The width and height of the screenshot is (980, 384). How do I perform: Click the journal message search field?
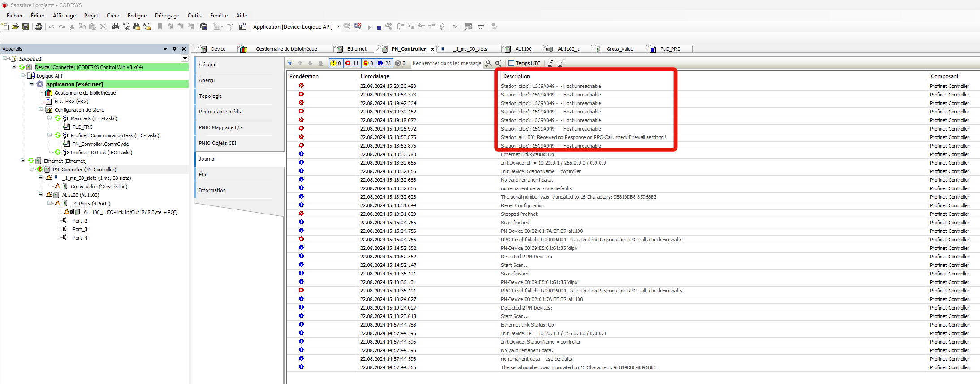[446, 63]
